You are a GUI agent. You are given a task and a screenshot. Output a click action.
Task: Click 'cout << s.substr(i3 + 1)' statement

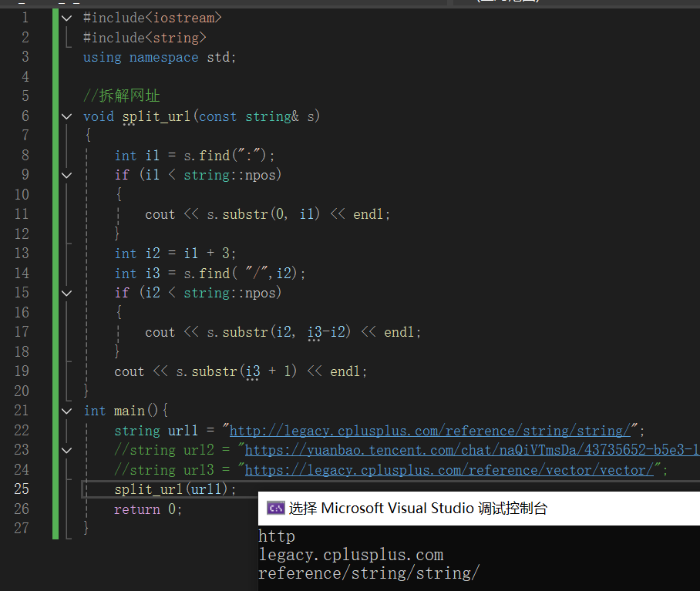tap(241, 371)
